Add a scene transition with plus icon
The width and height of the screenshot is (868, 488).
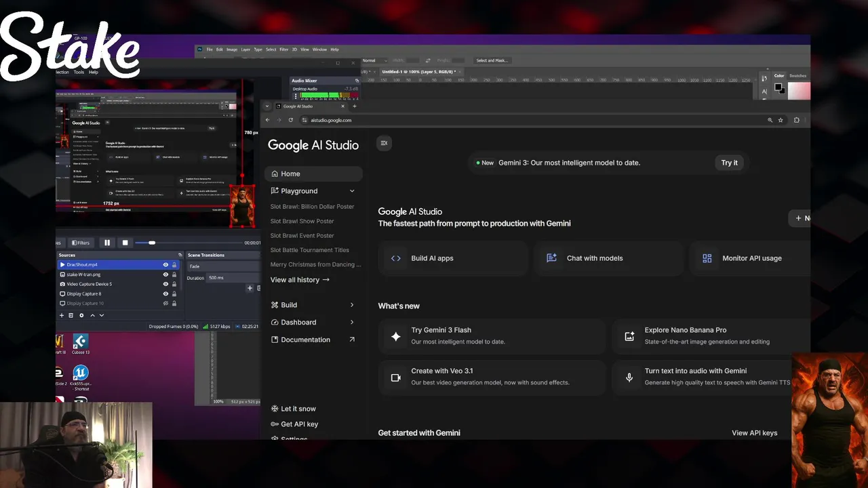250,288
